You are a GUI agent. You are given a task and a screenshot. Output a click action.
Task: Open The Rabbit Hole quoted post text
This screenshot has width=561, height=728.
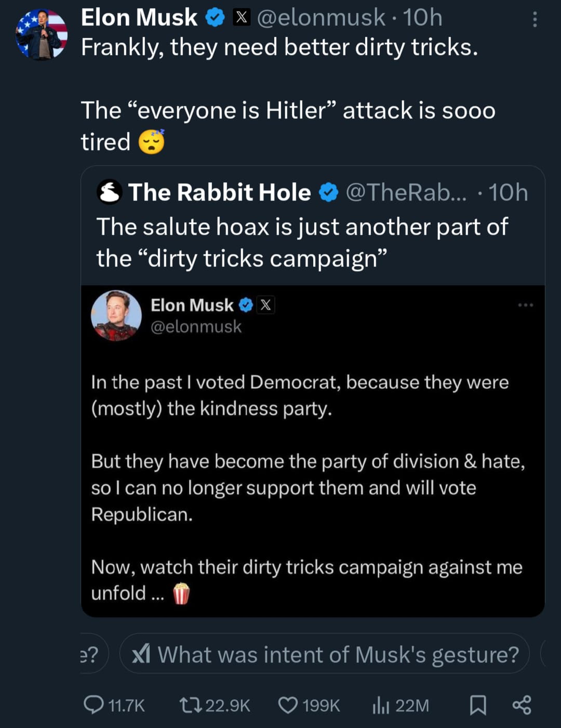point(302,242)
